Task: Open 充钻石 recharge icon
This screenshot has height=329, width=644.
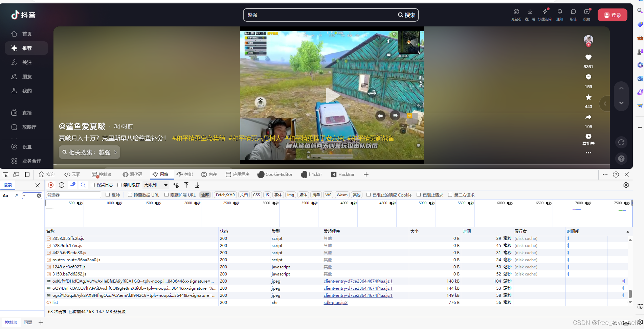Action: click(x=516, y=15)
